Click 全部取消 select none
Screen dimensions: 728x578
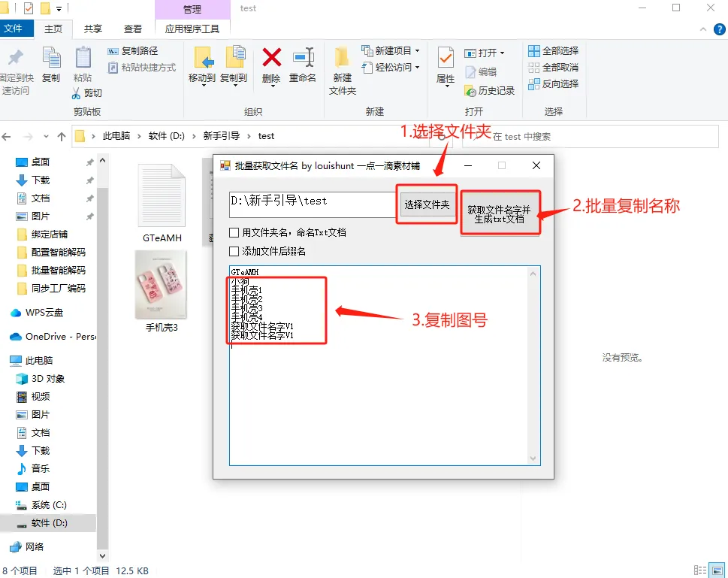(554, 68)
